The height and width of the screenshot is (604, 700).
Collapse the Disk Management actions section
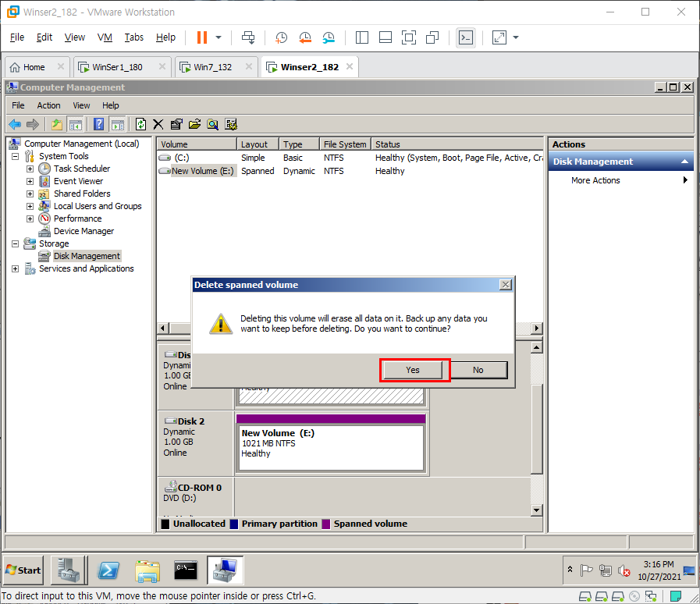684,162
